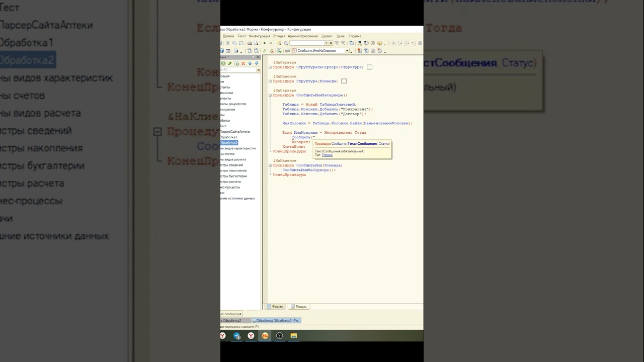
Task: Follow the Строка type link in tooltip
Action: 327,155
